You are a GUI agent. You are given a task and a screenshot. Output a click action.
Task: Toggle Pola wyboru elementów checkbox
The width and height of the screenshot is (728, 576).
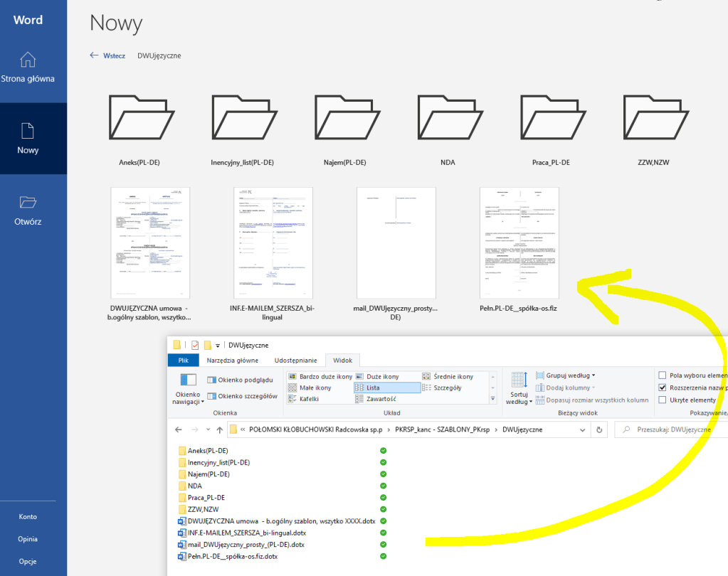[663, 375]
